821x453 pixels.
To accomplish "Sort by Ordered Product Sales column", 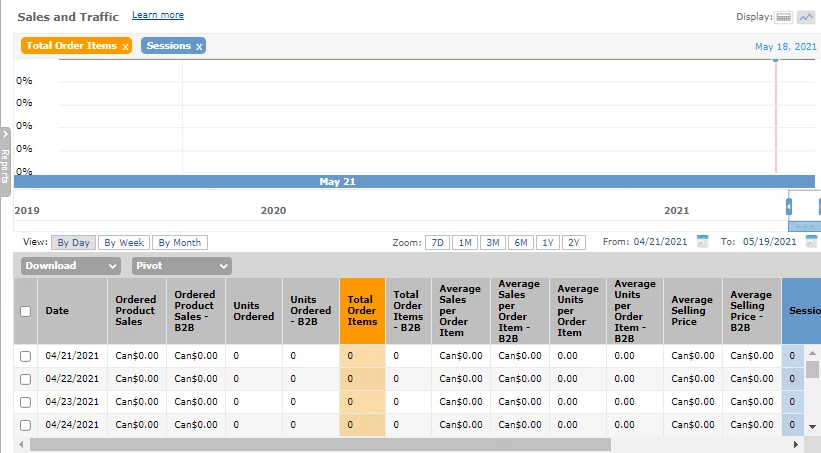I will coord(137,311).
